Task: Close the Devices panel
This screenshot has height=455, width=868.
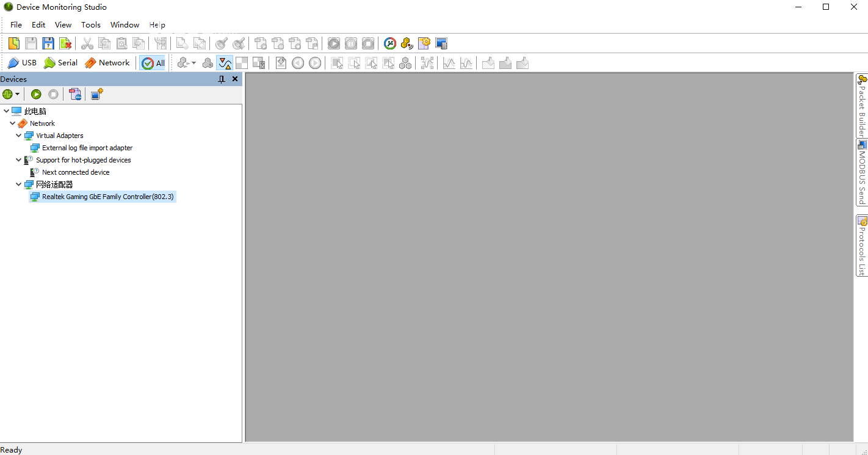Action: (x=235, y=79)
